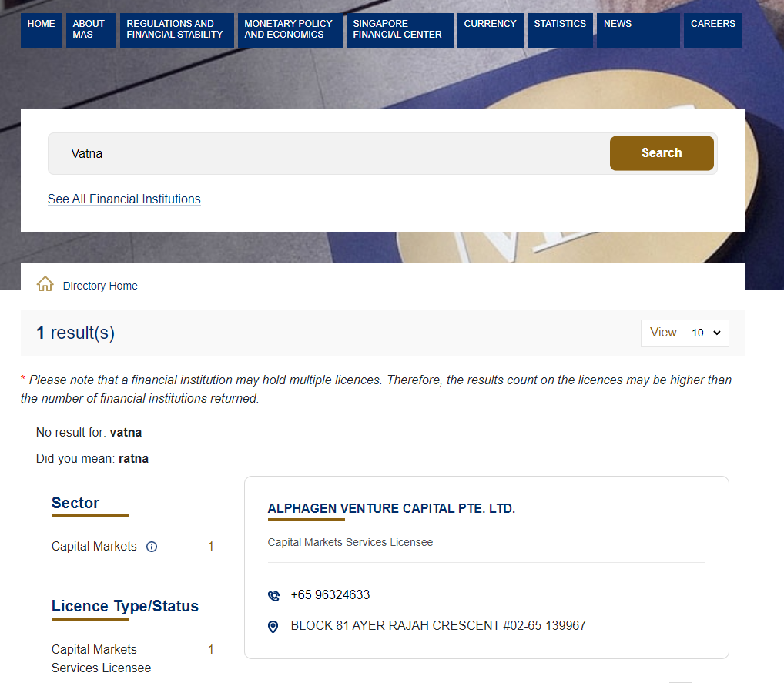The height and width of the screenshot is (683, 784).
Task: Select the STATISTICS menu item
Action: click(x=560, y=30)
